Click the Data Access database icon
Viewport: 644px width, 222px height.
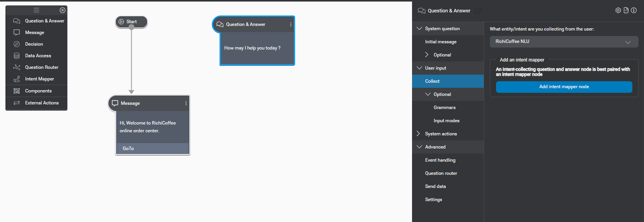pyautogui.click(x=17, y=56)
